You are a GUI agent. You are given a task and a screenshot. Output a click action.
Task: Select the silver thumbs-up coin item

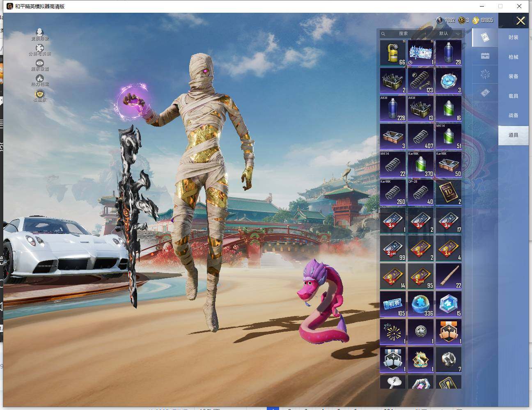[x=421, y=332]
